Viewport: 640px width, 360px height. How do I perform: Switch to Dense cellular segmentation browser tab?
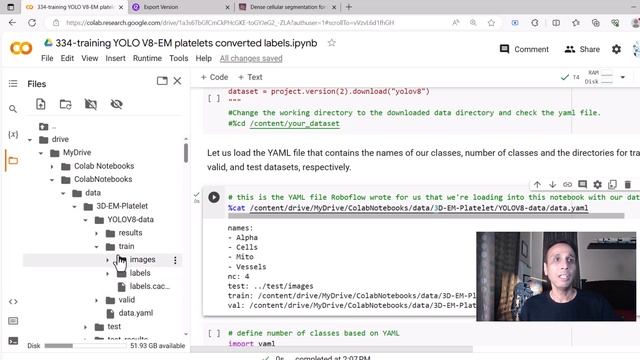(x=287, y=7)
